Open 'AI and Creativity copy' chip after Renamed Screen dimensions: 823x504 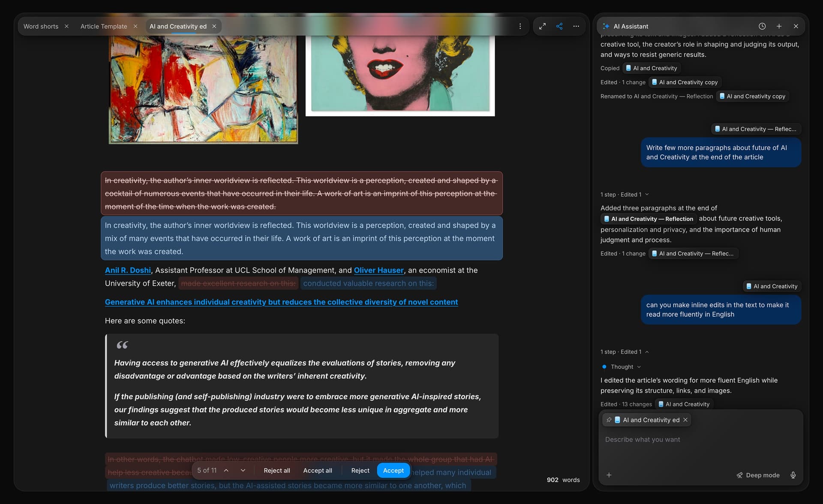tap(752, 96)
